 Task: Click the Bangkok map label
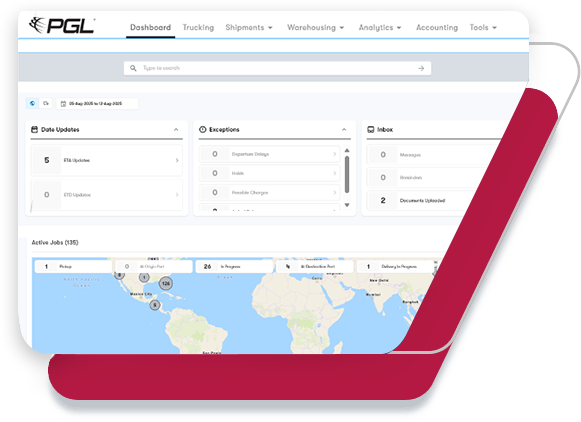[x=411, y=302]
